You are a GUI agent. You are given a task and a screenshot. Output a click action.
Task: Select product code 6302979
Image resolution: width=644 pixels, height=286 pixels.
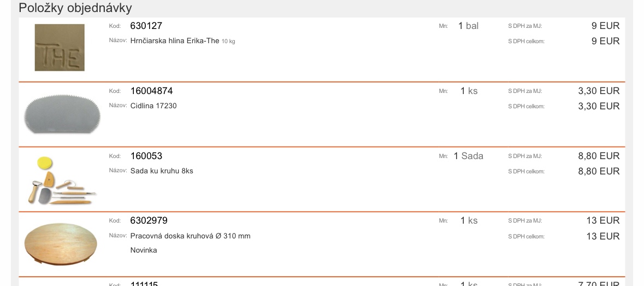(x=149, y=221)
